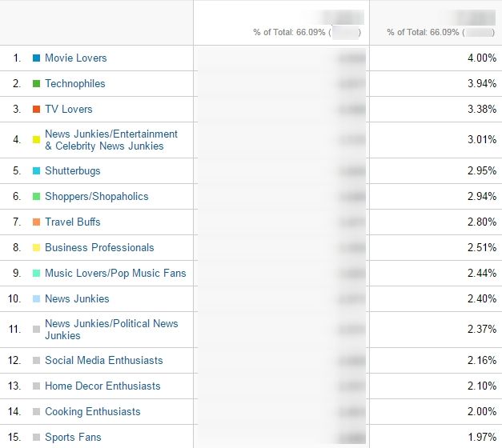The height and width of the screenshot is (448, 502).
Task: Click the News Junkies/Political News Junkies link
Action: coord(110,330)
